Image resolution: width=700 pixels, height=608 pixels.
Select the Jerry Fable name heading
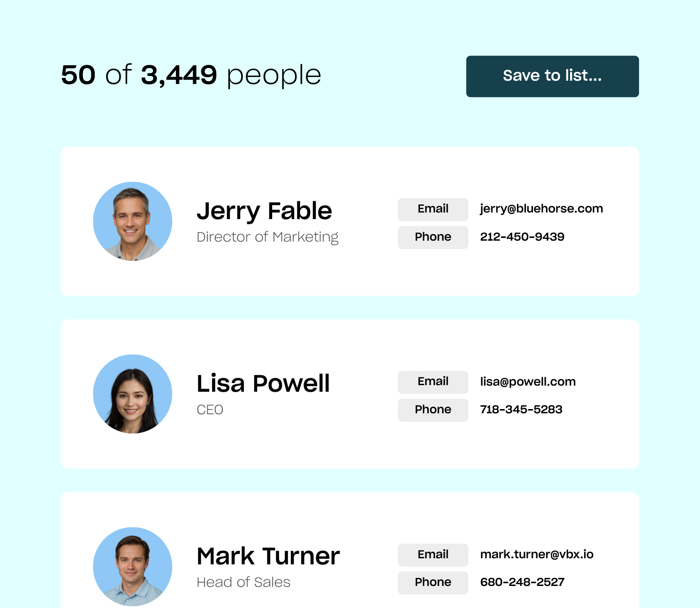[264, 211]
